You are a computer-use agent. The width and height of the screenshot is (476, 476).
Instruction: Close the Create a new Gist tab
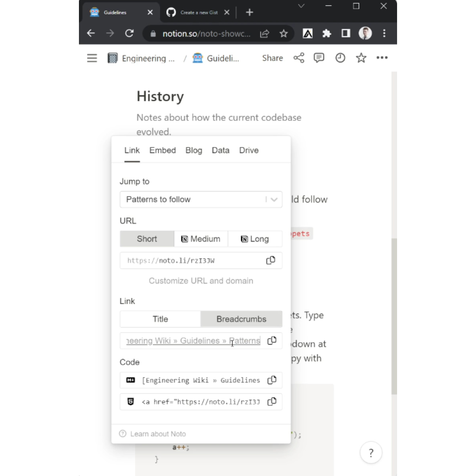(226, 12)
